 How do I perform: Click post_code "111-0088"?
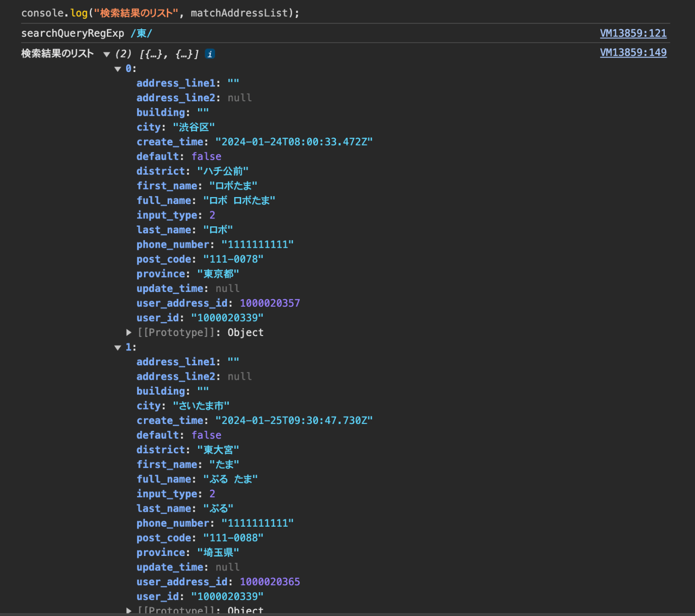233,538
